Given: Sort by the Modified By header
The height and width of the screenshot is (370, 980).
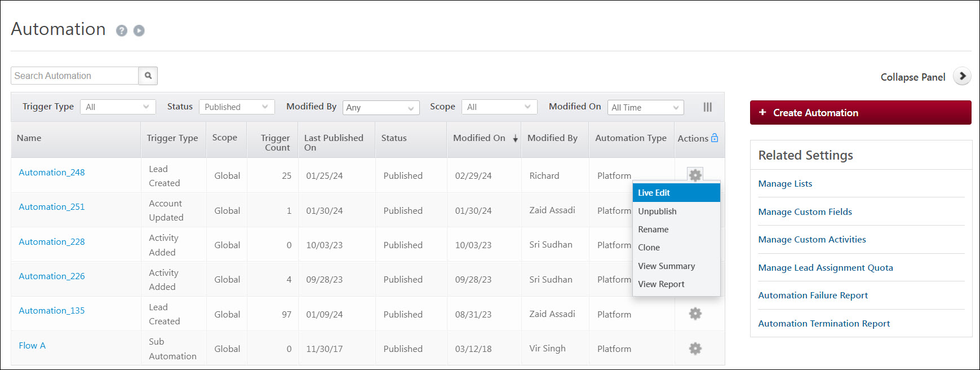Looking at the screenshot, I should 552,138.
